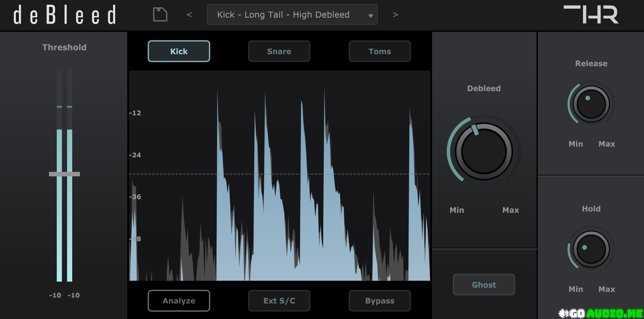The height and width of the screenshot is (319, 644).
Task: Click the Threshold label
Action: (64, 47)
